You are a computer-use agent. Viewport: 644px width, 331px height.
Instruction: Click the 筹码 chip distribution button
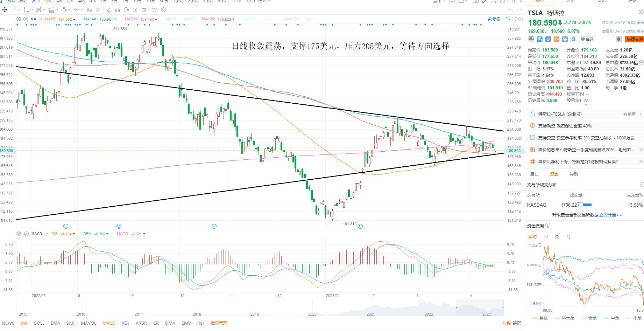click(x=517, y=323)
